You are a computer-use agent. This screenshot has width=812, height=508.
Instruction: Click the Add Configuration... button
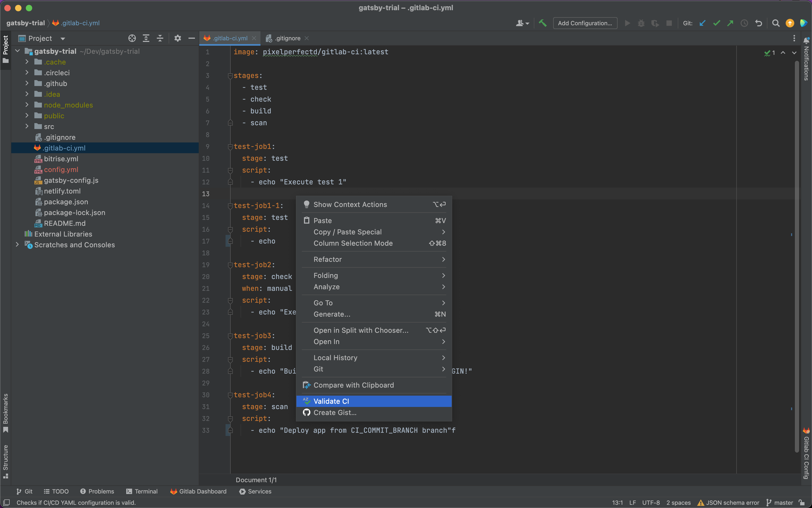(585, 23)
